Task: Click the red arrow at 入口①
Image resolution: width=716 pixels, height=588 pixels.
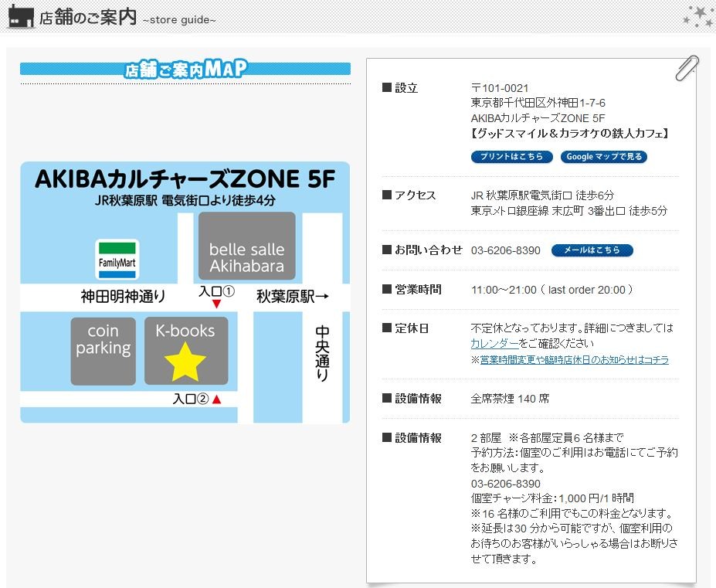Action: coord(217,304)
